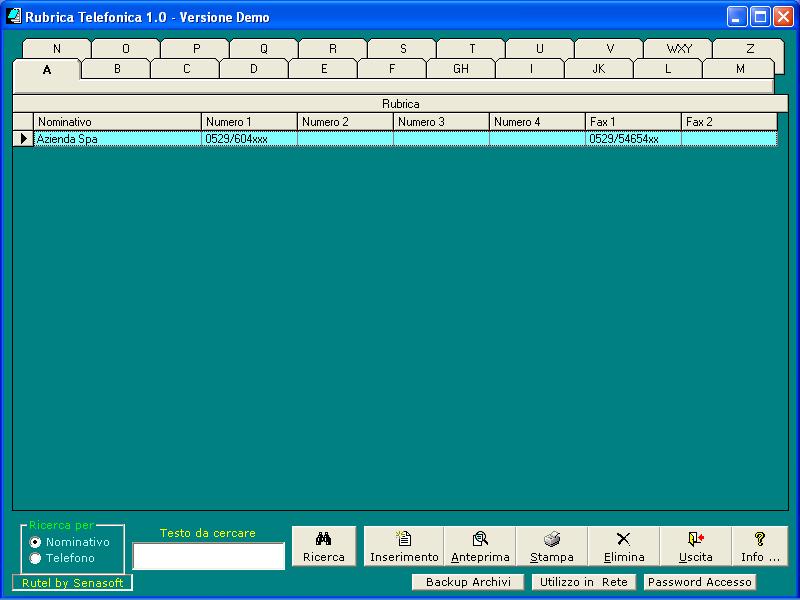Click the Rubrica grid caption bar
Screen dimensions: 800x600
pyautogui.click(x=401, y=104)
